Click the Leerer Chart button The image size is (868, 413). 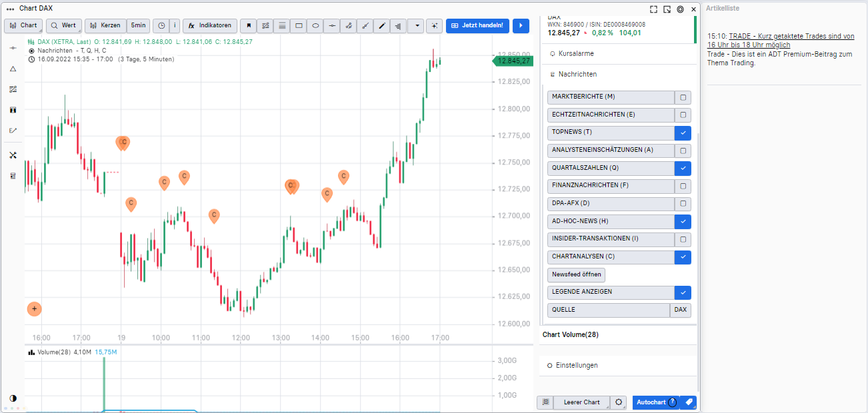(x=582, y=402)
